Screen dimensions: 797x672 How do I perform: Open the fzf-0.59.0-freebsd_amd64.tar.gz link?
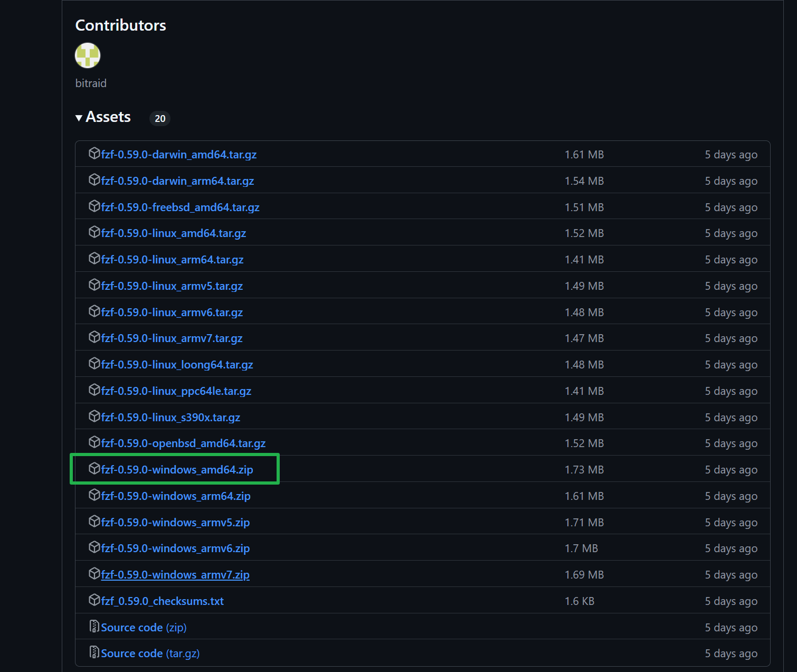(181, 207)
